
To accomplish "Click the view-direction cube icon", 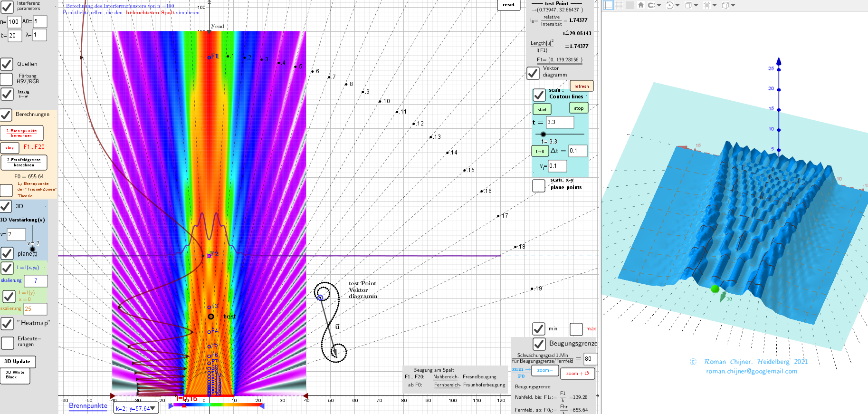I will (x=688, y=5).
